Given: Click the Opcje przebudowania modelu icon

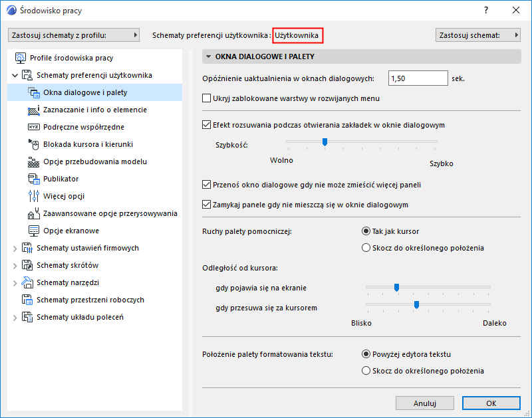Looking at the screenshot, I should [34, 161].
